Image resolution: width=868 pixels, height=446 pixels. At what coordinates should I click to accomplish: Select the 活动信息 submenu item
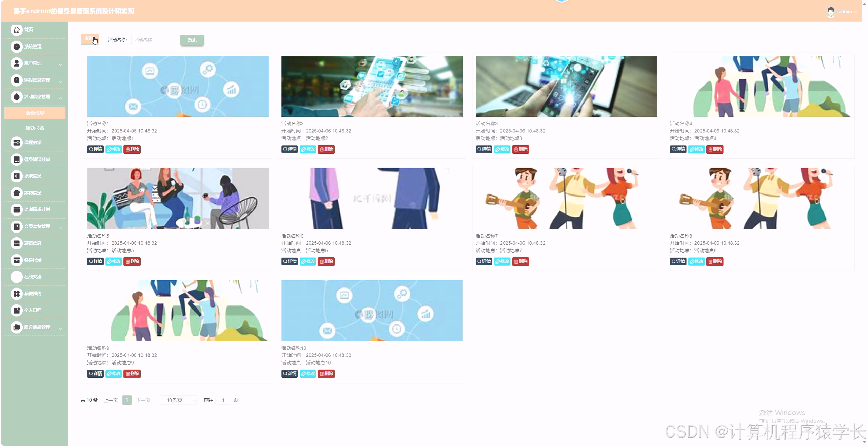(35, 113)
